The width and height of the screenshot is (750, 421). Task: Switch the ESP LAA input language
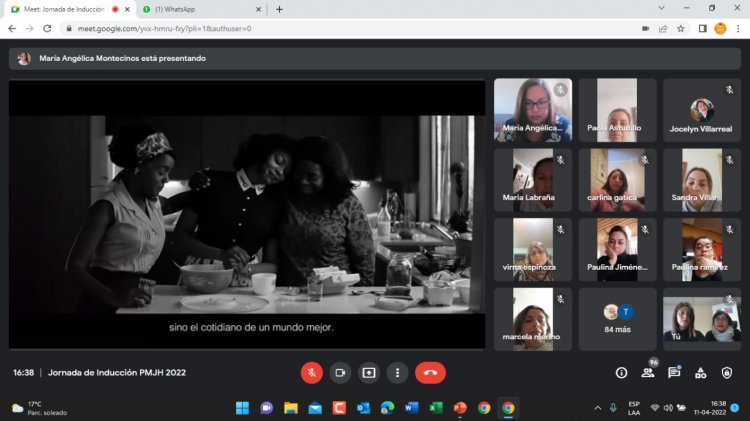pyautogui.click(x=634, y=408)
